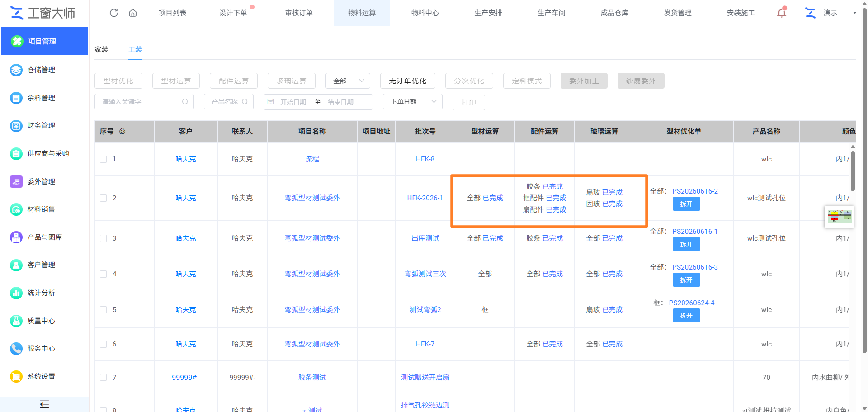Open 余料管理 sidebar icon
This screenshot has width=868, height=412.
[x=16, y=98]
